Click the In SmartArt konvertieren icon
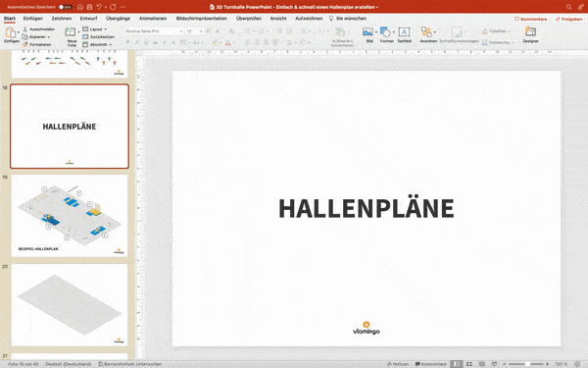588x368 pixels. (x=340, y=32)
